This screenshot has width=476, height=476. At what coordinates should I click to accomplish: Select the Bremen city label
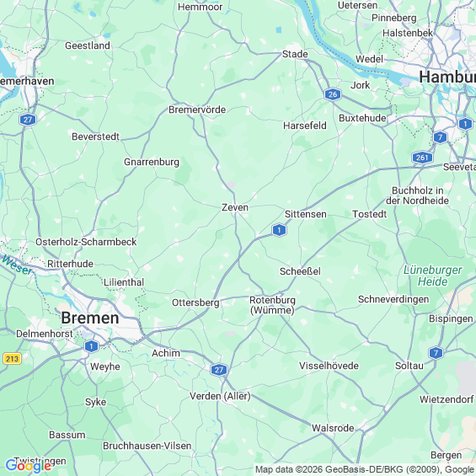(x=90, y=318)
